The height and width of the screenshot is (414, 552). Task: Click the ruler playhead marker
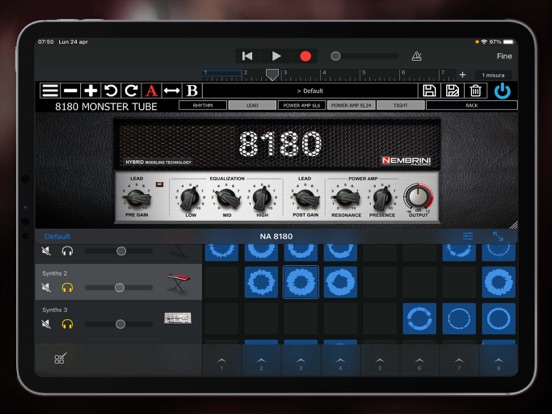pyautogui.click(x=272, y=74)
